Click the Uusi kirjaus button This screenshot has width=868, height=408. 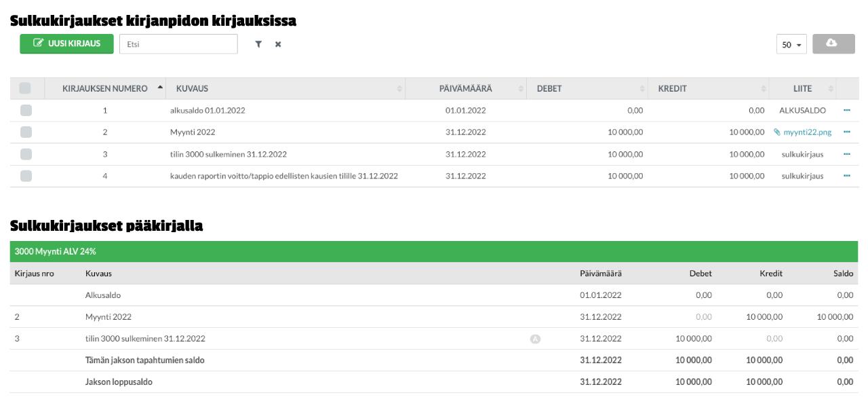tap(66, 43)
